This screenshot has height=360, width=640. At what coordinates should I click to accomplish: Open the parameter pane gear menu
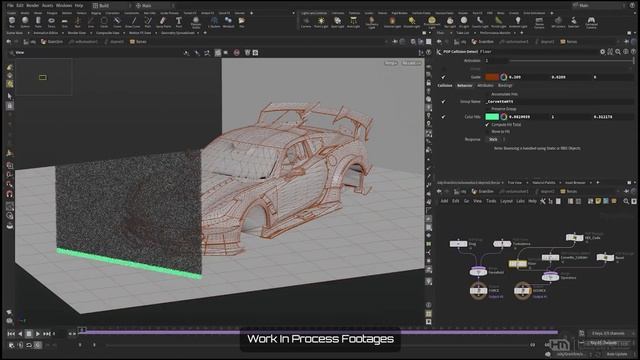click(x=602, y=52)
